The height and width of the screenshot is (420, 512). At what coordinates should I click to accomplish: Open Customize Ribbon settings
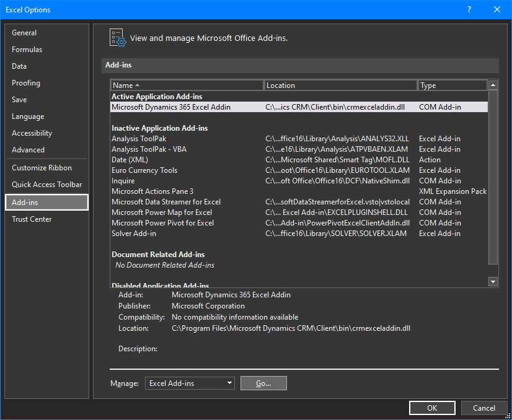coord(46,168)
